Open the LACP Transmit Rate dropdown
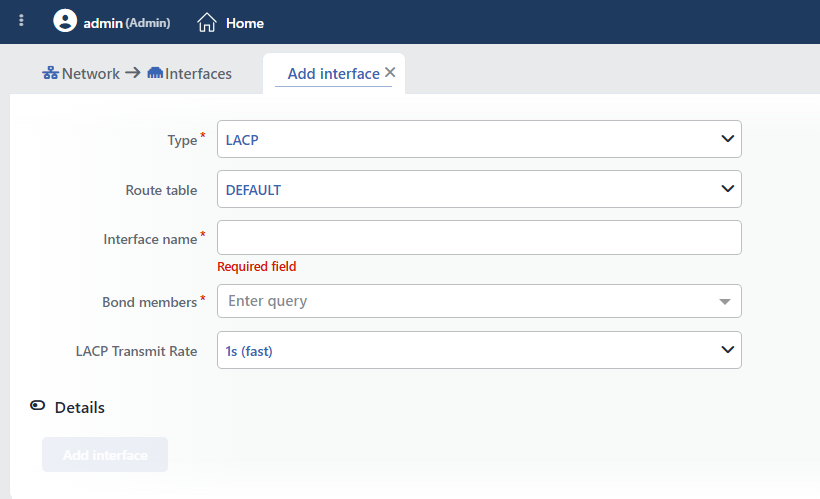Image resolution: width=820 pixels, height=499 pixels. click(479, 350)
